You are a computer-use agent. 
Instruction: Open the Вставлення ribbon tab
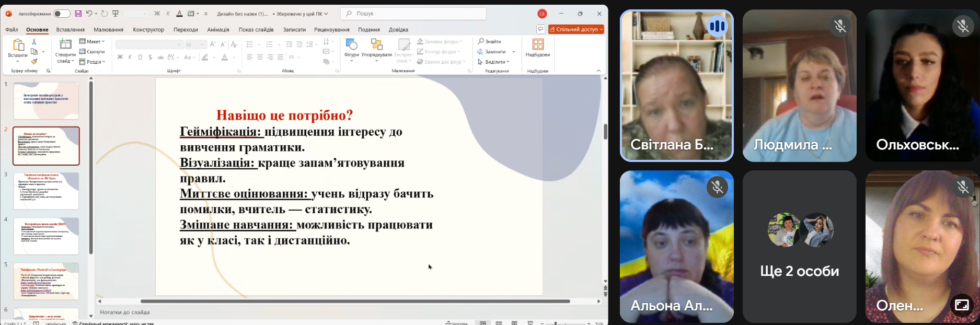click(70, 30)
